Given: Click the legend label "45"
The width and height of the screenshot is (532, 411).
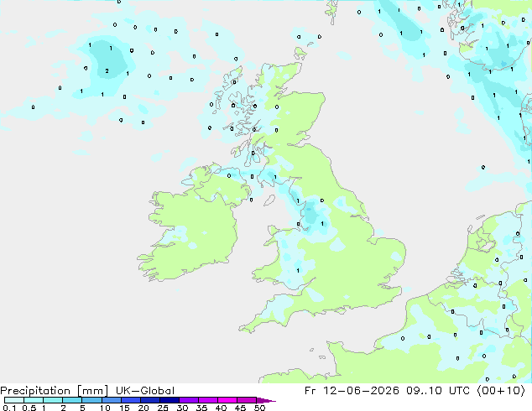Looking at the screenshot, I should [x=240, y=408].
